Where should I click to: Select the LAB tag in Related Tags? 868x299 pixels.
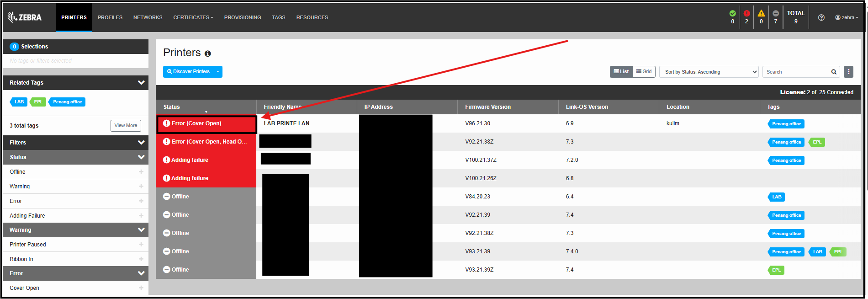pyautogui.click(x=19, y=102)
